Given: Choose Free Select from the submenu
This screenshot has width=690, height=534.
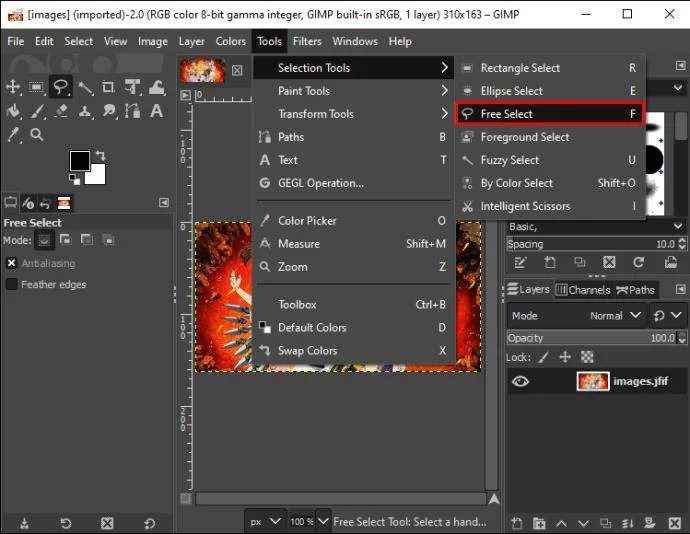Looking at the screenshot, I should coord(550,114).
